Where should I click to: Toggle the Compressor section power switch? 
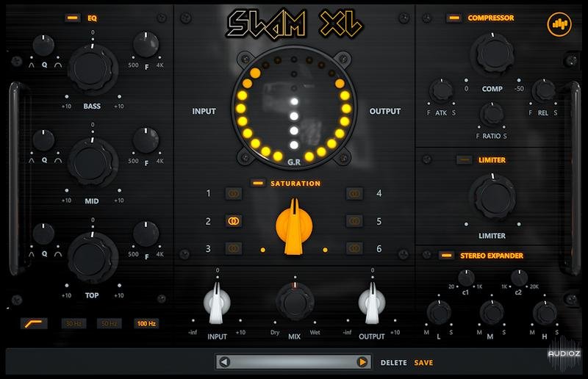click(x=453, y=18)
